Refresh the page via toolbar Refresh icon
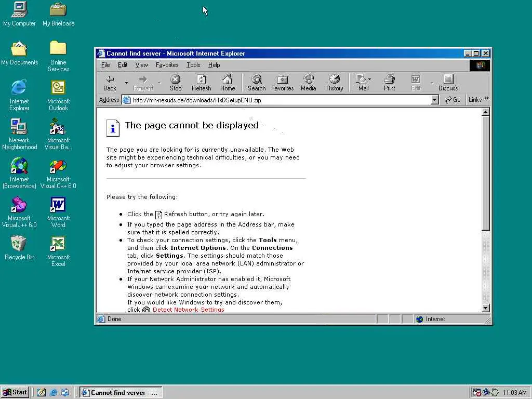This screenshot has height=399, width=532. coord(201,83)
